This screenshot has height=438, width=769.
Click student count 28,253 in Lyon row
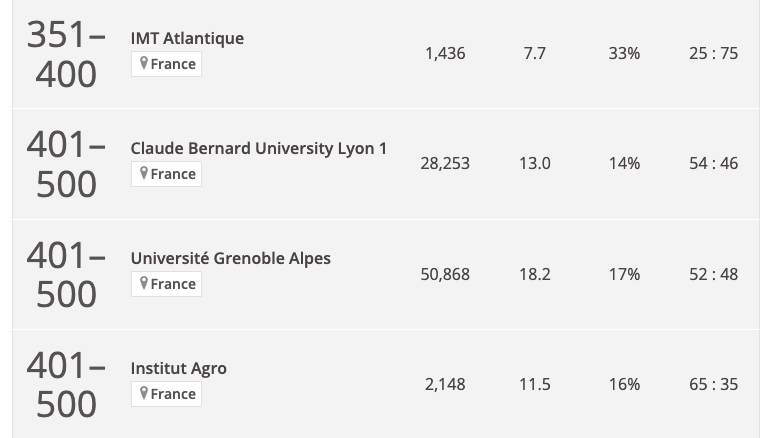445,163
